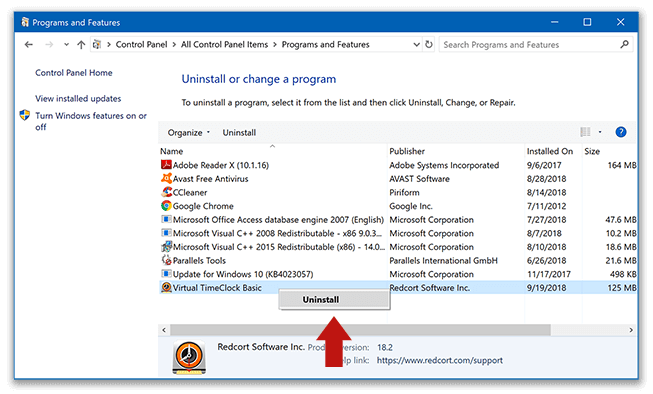The image size is (653, 394).
Task: Click the search magnifier icon
Action: coord(624,44)
